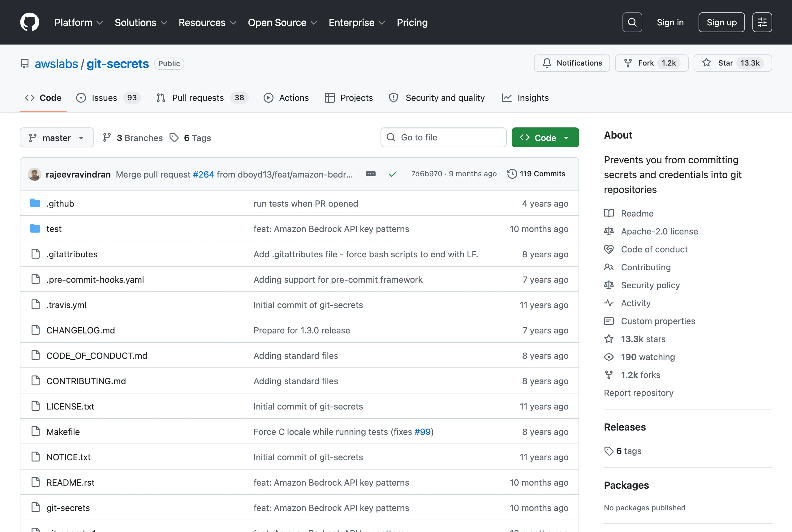792x532 pixels.
Task: Open the search magnifier button
Action: tap(632, 22)
